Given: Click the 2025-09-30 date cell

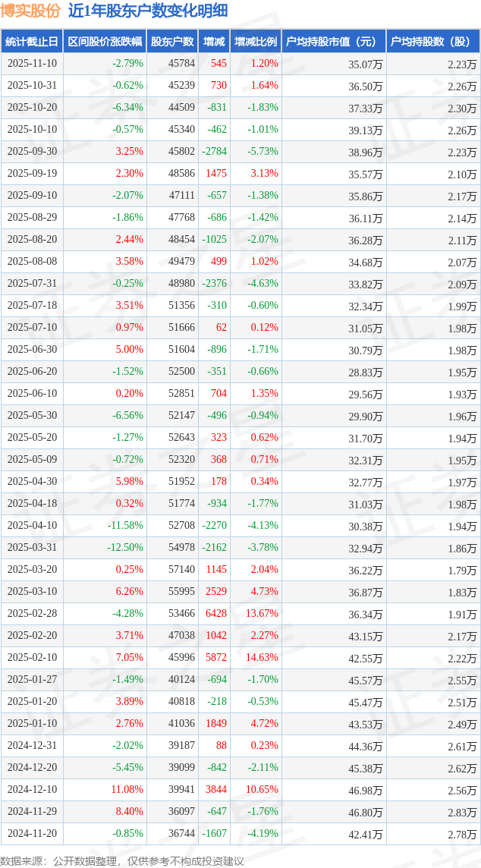Looking at the screenshot, I should point(32,152).
